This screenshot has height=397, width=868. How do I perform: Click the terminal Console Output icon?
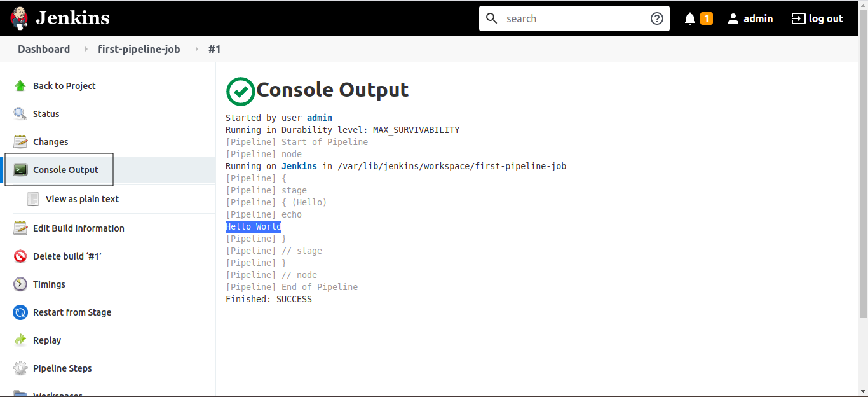click(20, 170)
